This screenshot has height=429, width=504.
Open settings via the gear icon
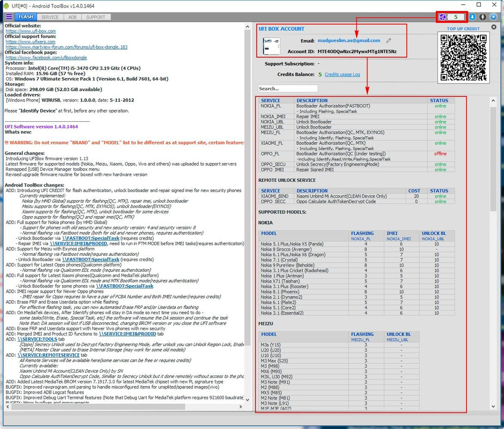click(493, 17)
